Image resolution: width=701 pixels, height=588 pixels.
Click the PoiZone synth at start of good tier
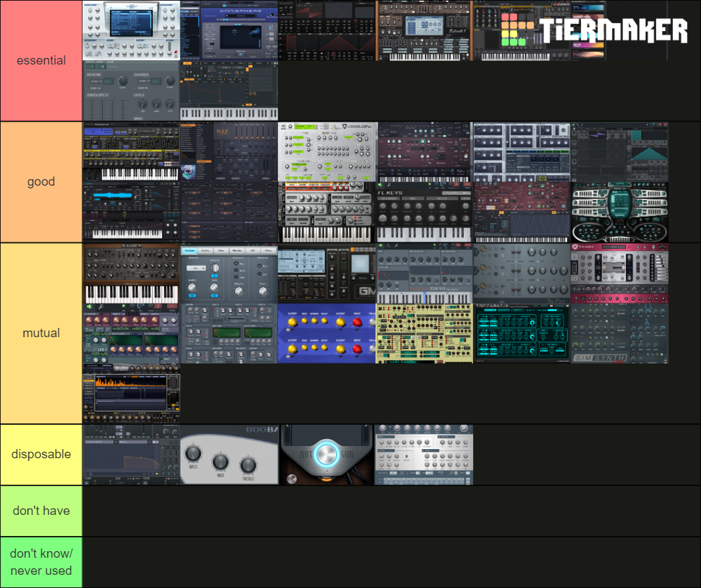[131, 151]
